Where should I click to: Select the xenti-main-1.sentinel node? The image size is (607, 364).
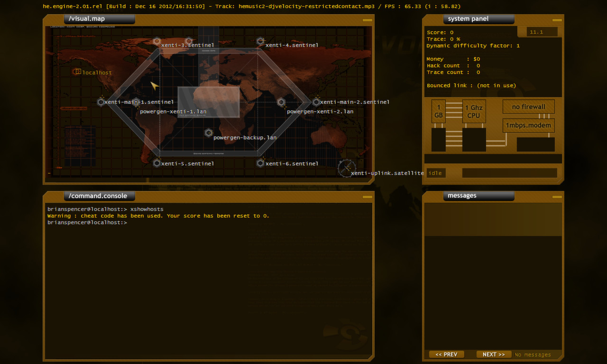click(x=101, y=101)
